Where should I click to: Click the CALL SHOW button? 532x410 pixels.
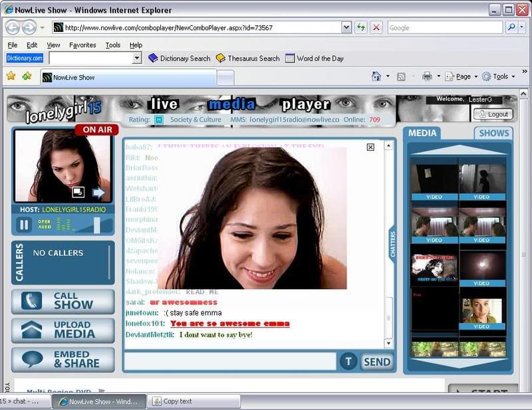(63, 301)
